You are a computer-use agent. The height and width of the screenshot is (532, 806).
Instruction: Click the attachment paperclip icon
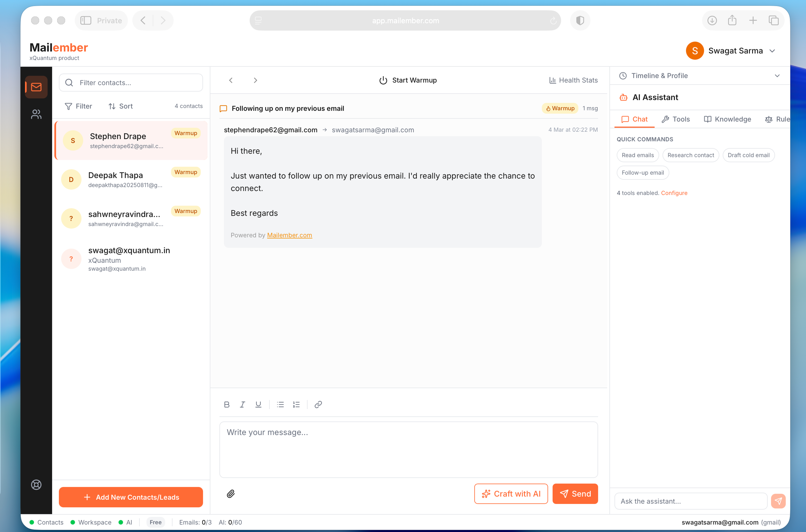coord(231,494)
